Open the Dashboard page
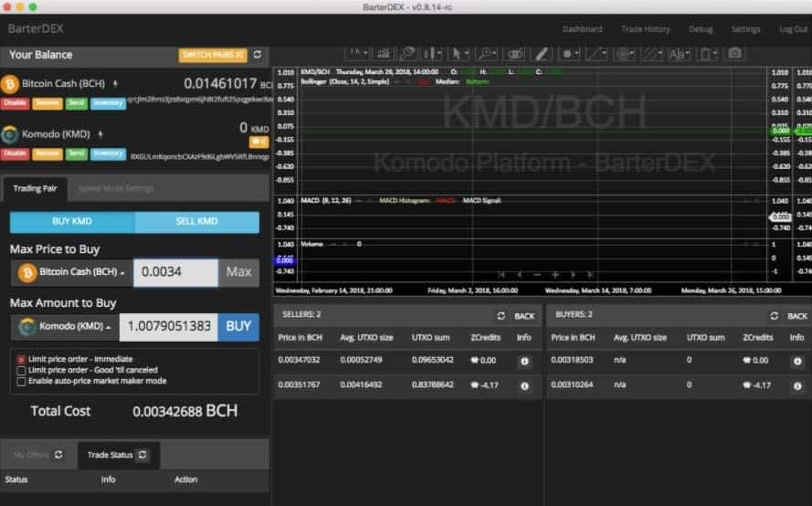This screenshot has height=506, width=812. click(582, 29)
